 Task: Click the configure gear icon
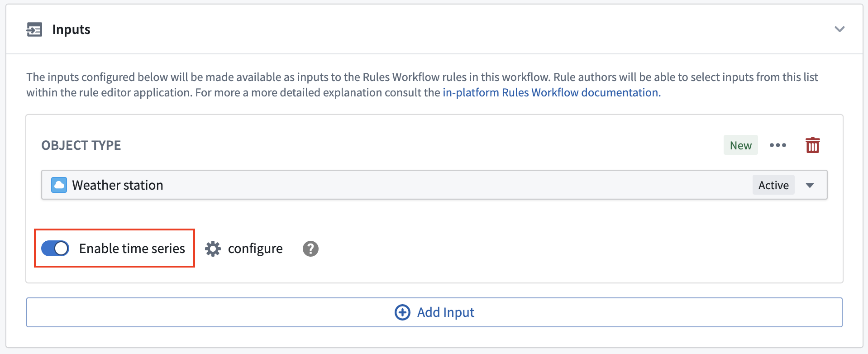[x=213, y=249]
